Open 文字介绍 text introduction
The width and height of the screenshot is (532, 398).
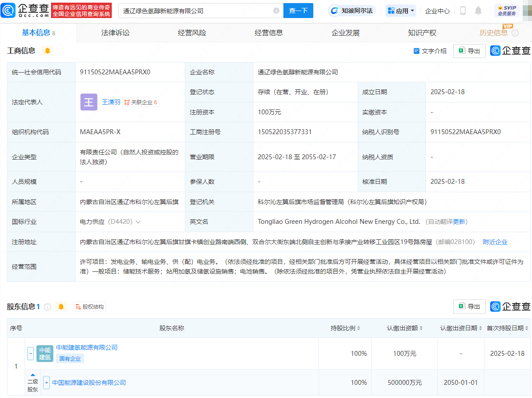430,51
